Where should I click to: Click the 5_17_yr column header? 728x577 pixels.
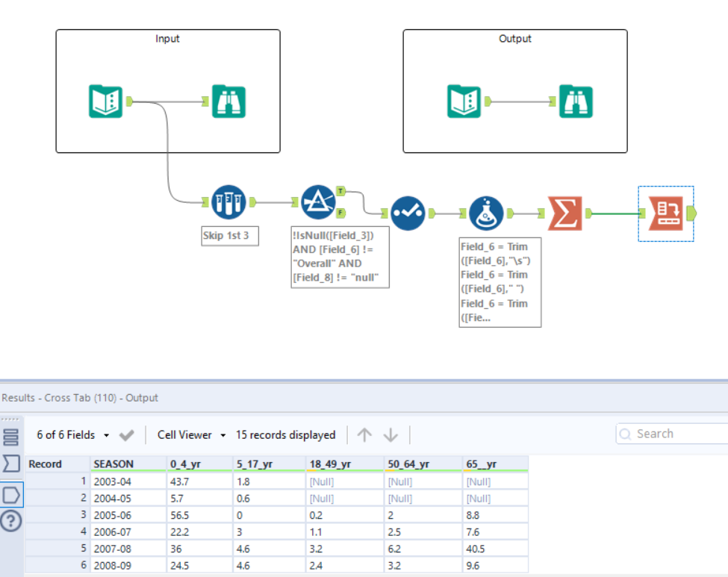point(270,464)
